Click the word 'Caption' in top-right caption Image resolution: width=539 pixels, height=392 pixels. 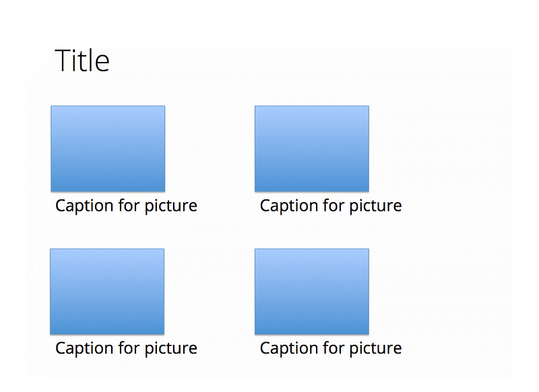click(x=289, y=207)
